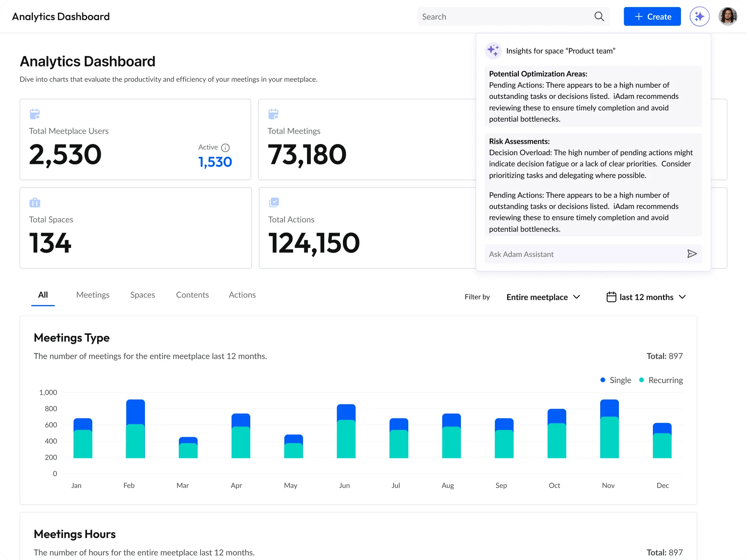Open the last 12 months date range dropdown

(x=646, y=297)
